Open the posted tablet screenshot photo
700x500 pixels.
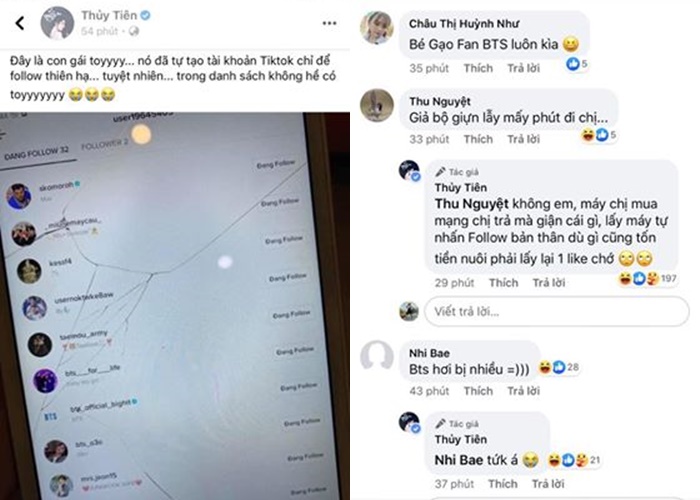tap(175, 306)
